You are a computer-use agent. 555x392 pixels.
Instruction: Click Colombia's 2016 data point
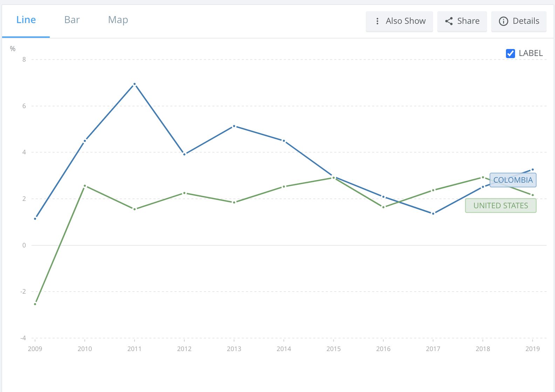pos(384,197)
